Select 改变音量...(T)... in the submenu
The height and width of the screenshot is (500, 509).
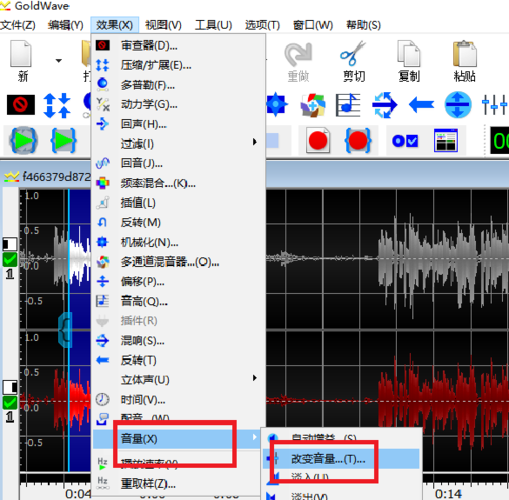click(x=341, y=459)
